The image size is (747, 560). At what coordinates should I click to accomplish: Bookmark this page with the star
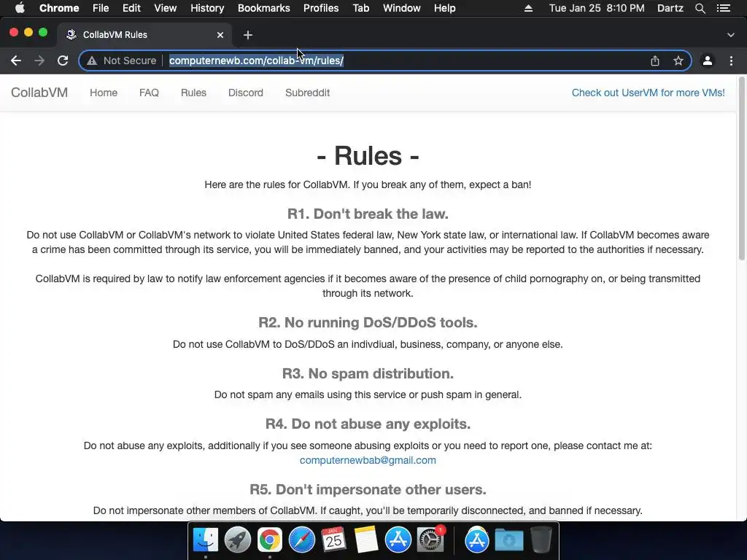(x=678, y=61)
